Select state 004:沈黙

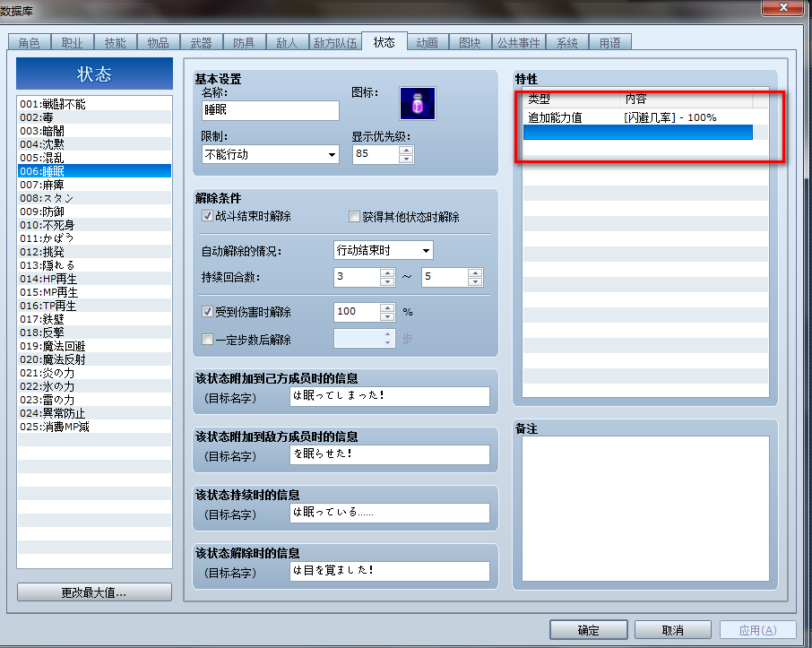(94, 144)
